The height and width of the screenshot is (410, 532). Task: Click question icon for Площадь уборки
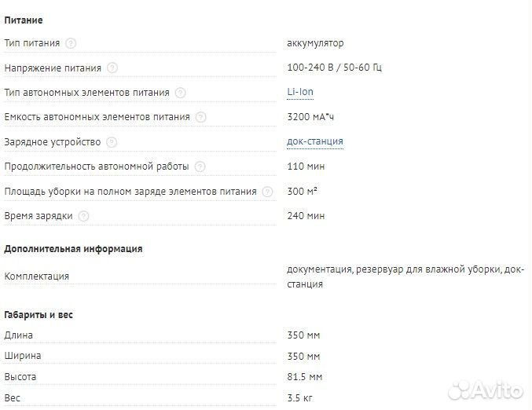tap(268, 192)
